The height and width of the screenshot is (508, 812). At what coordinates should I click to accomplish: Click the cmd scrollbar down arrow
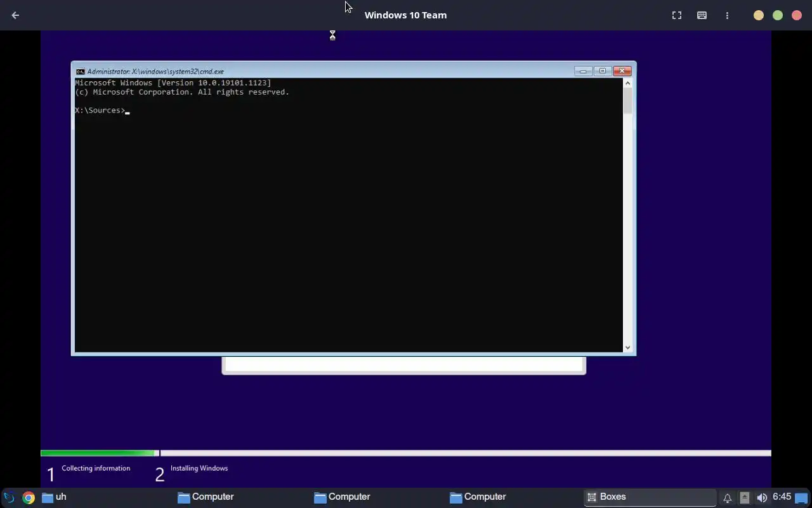(x=627, y=347)
